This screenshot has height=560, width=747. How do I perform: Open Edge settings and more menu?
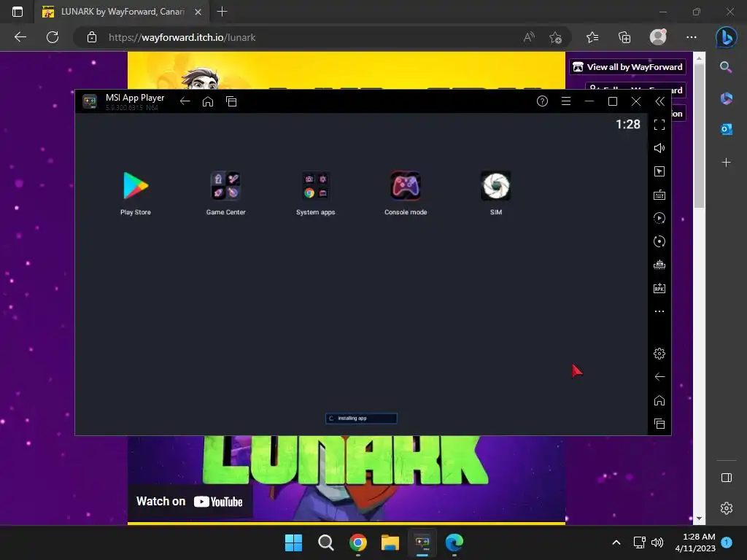pyautogui.click(x=692, y=37)
